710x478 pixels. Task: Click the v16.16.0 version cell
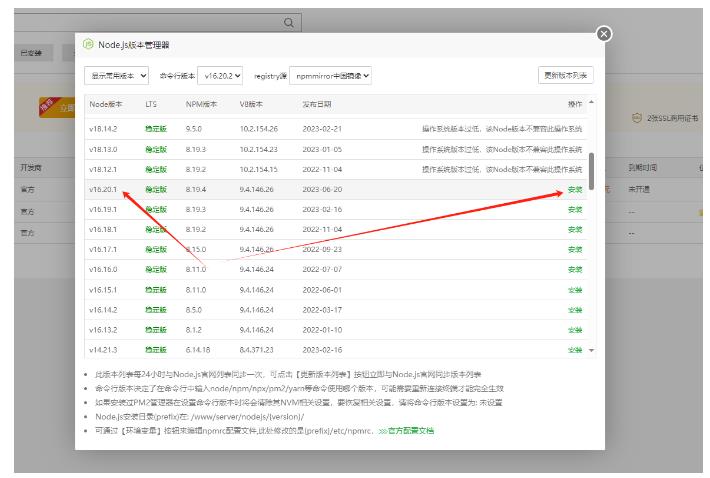pos(103,269)
